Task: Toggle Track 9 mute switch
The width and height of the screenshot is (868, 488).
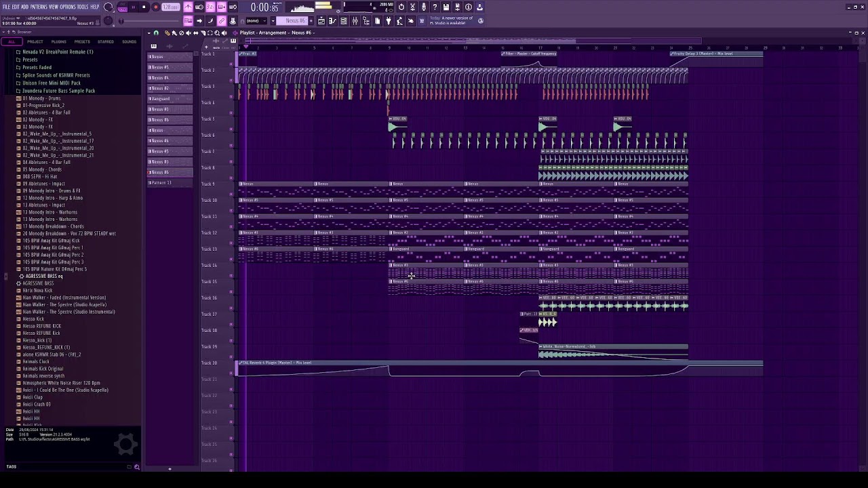Action: point(231,195)
